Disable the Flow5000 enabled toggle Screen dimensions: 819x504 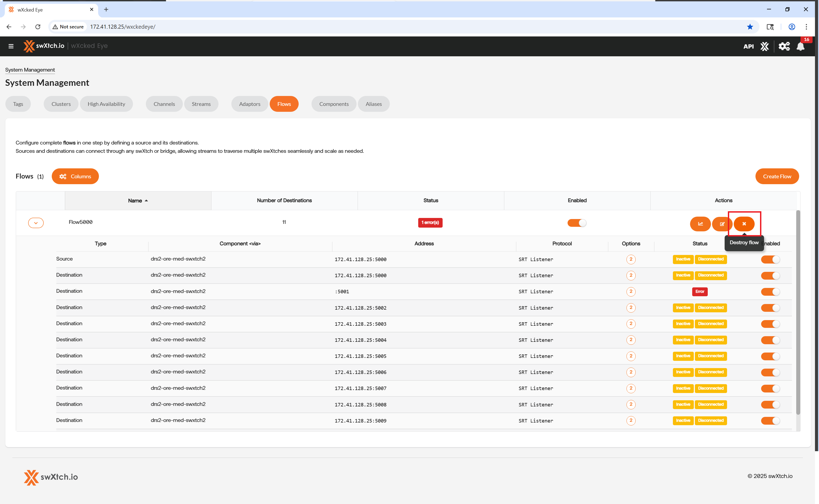(x=577, y=223)
